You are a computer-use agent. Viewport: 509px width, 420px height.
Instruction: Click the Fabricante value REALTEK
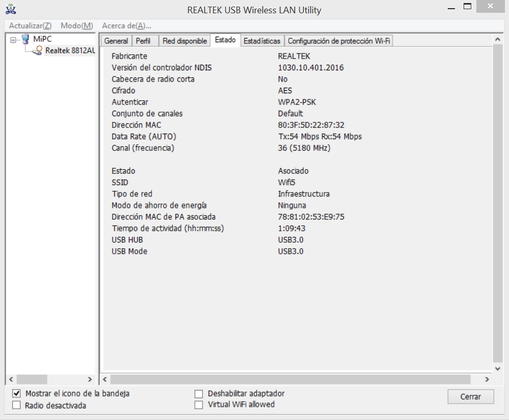pos(294,56)
